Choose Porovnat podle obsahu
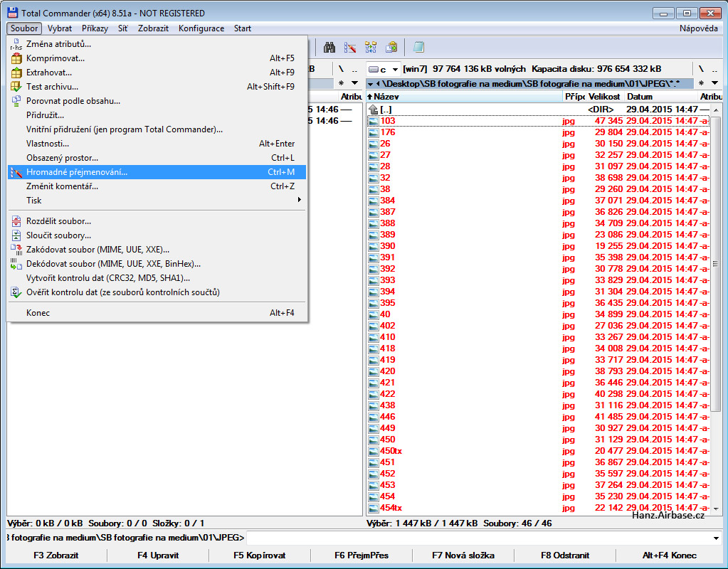The image size is (728, 569). [157, 101]
